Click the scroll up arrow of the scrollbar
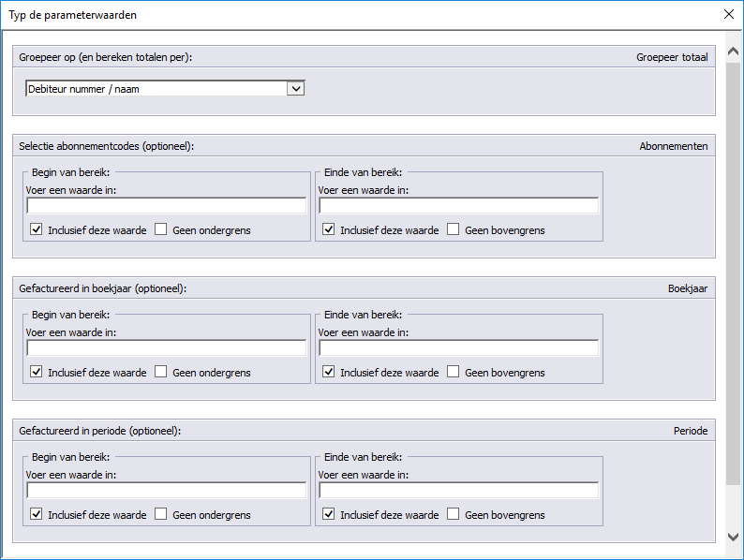 click(x=733, y=52)
